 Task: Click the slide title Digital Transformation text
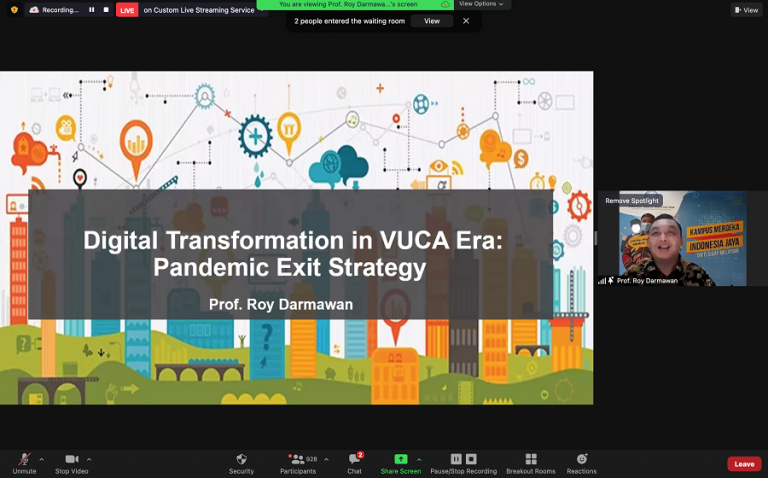click(x=292, y=254)
